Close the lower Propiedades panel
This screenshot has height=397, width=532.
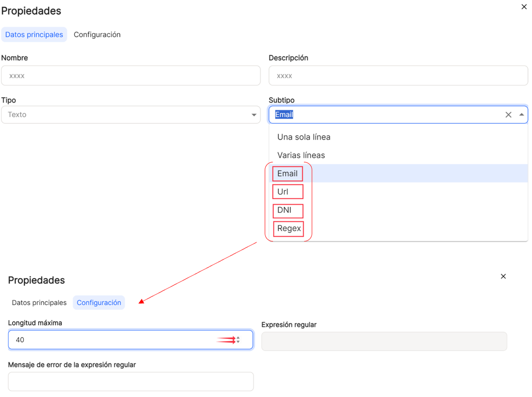coord(503,276)
